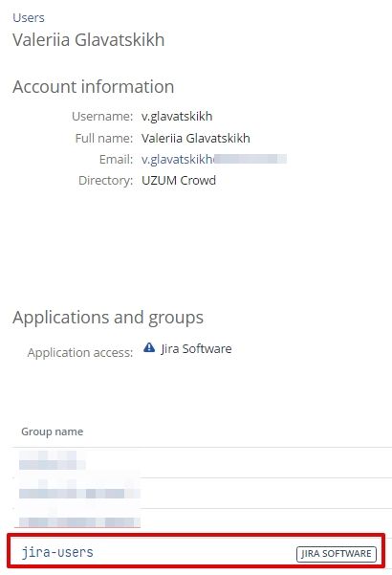Click the Application access label

pyautogui.click(x=80, y=352)
